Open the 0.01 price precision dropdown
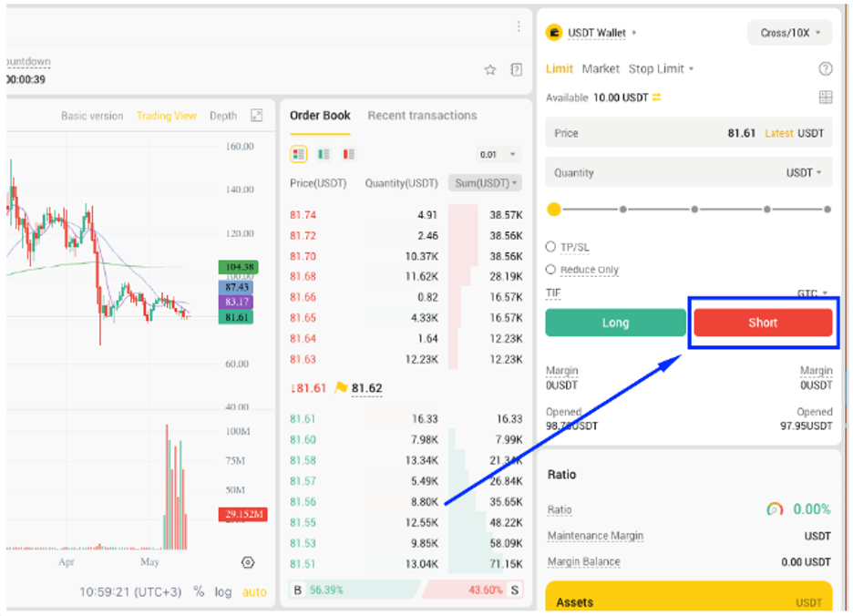The image size is (853, 616). click(496, 154)
